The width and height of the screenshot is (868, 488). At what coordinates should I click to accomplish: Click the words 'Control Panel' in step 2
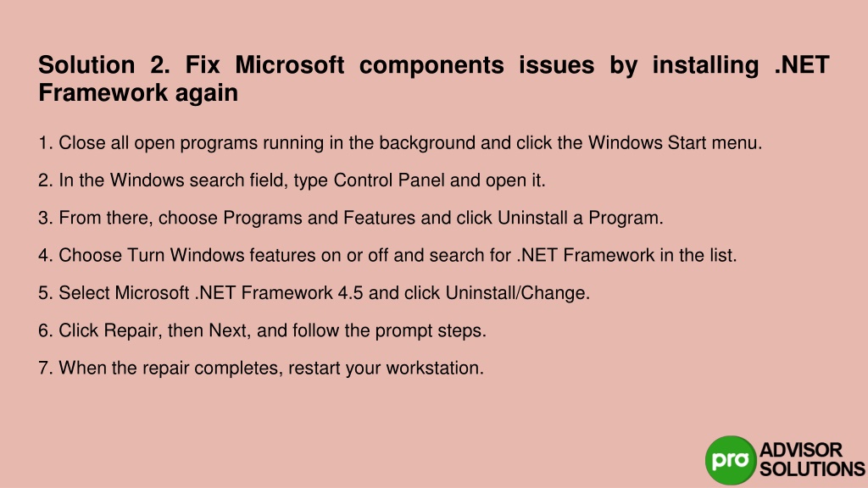click(389, 180)
